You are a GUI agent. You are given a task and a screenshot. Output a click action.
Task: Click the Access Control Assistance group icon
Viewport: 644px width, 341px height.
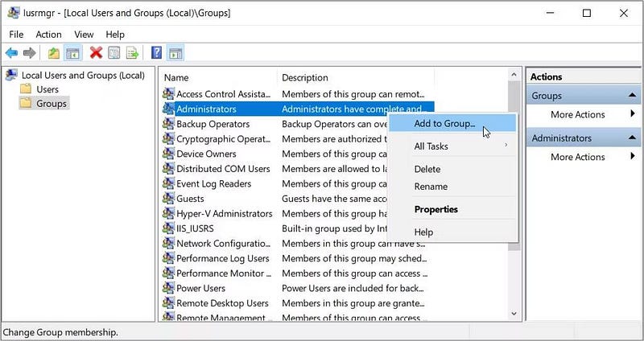[x=168, y=94]
